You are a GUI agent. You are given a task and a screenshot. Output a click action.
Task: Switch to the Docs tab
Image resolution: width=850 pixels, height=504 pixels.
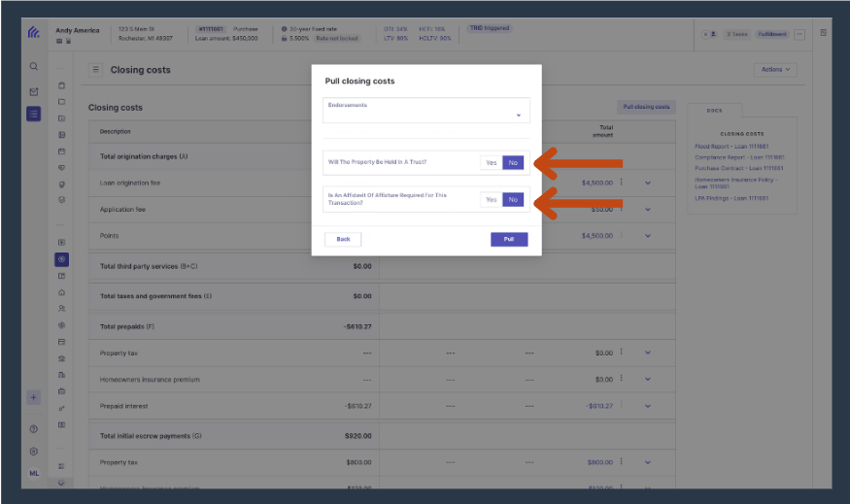tap(714, 110)
